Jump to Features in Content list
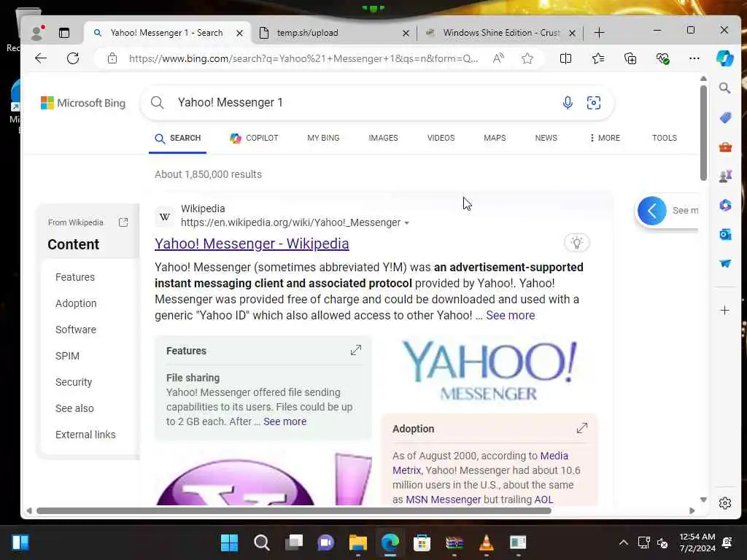Screen dimensions: 747x560 click(75, 277)
